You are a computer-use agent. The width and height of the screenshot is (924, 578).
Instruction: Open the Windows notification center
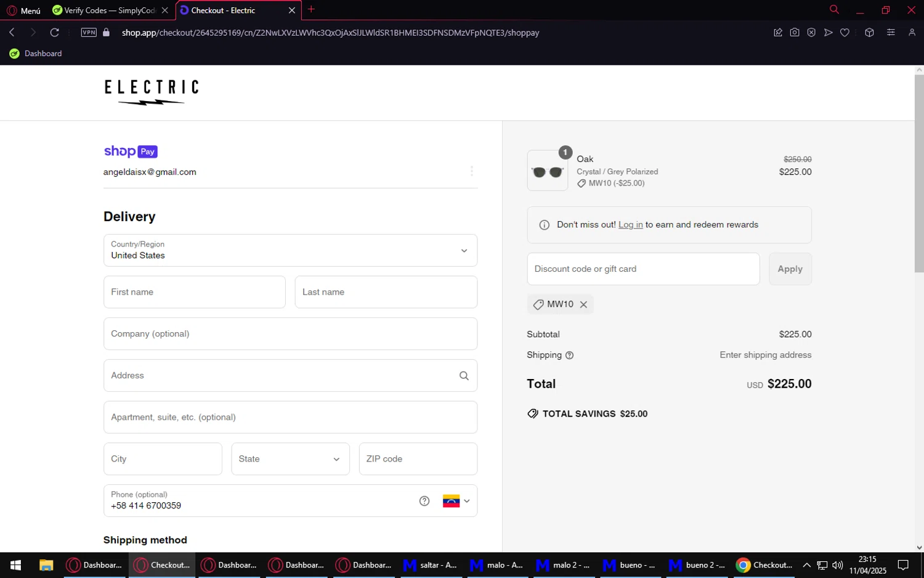pyautogui.click(x=903, y=565)
